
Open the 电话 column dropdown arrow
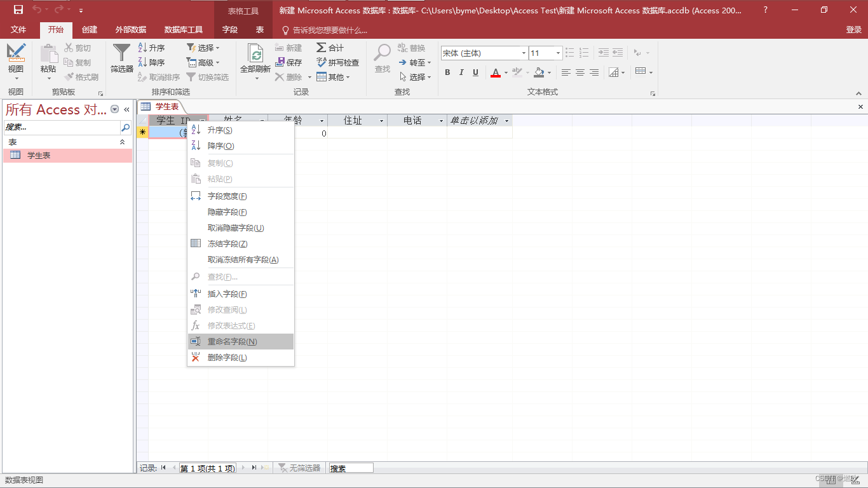[441, 121]
